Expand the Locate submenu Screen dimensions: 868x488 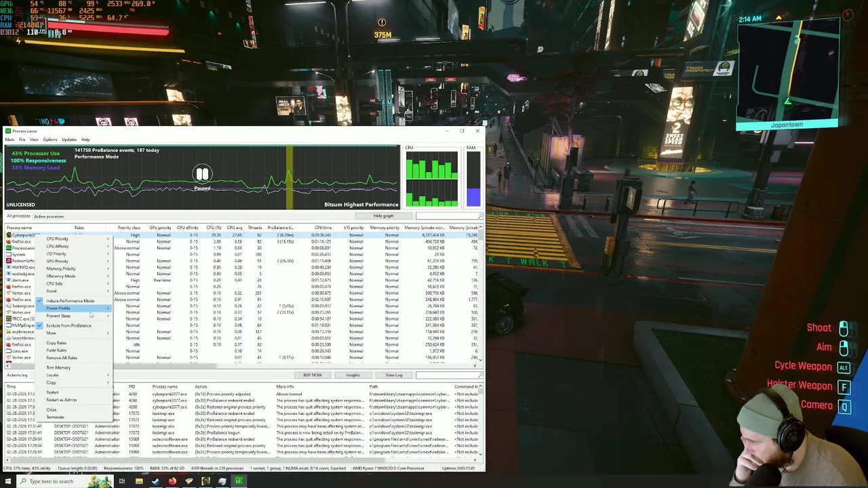(x=75, y=375)
